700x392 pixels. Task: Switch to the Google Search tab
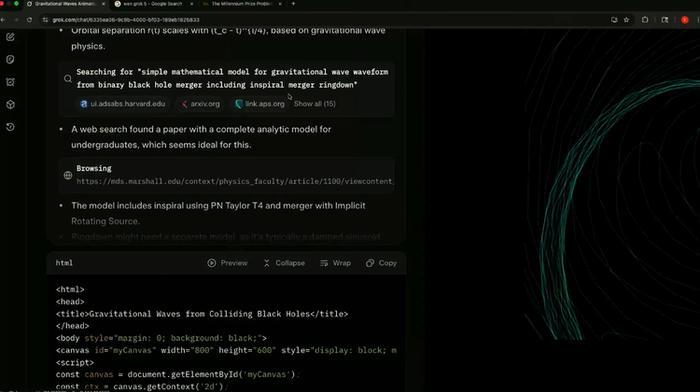(153, 4)
